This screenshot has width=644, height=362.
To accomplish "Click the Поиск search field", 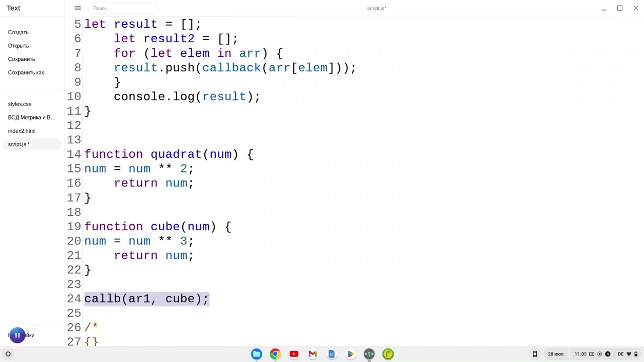I will click(122, 8).
